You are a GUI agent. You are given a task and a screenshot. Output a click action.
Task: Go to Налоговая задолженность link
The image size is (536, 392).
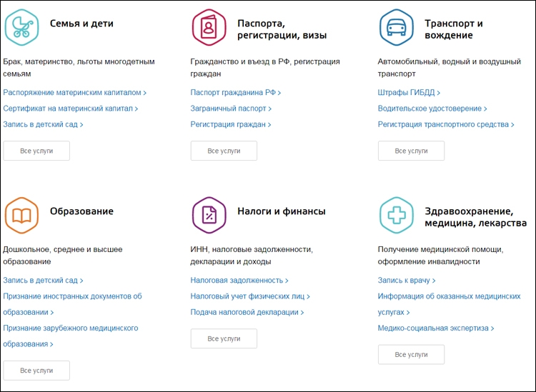click(239, 281)
